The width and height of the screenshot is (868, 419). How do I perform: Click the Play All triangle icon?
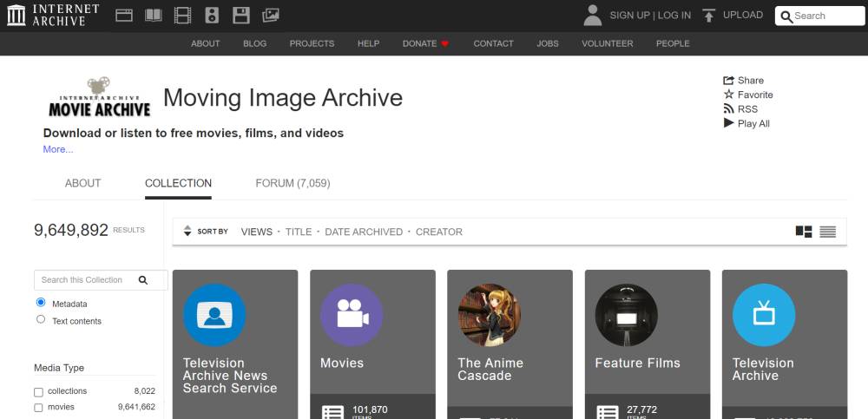pos(728,123)
